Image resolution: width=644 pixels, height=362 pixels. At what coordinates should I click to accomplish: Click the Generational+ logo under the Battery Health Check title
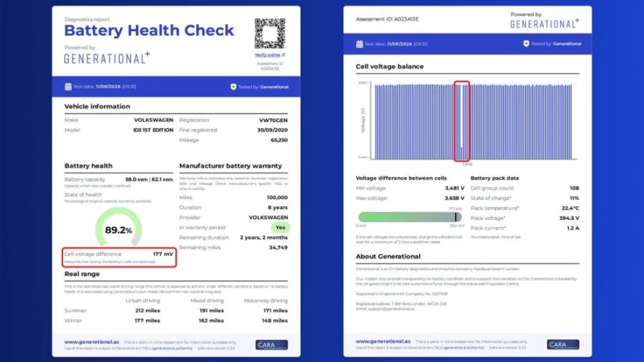point(106,58)
